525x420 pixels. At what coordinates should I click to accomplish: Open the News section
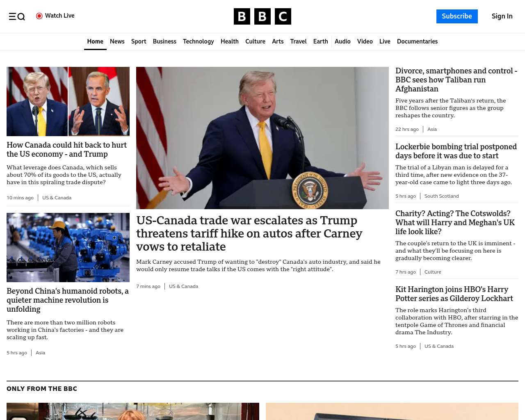(x=117, y=41)
